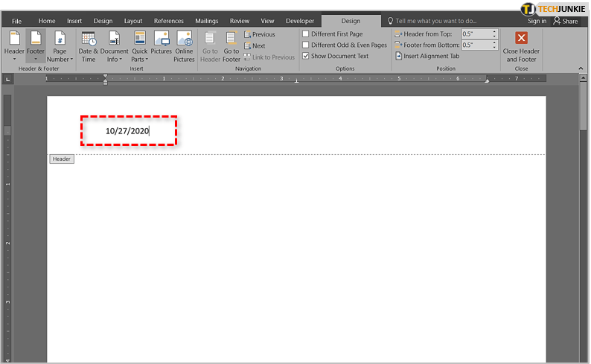This screenshot has height=364, width=591.
Task: Open Document Info dropdown
Action: click(x=114, y=46)
